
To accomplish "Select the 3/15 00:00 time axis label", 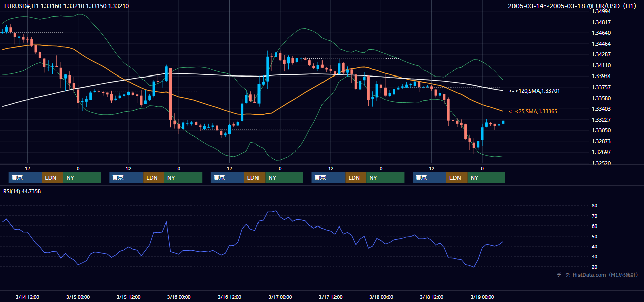I will point(78,297).
